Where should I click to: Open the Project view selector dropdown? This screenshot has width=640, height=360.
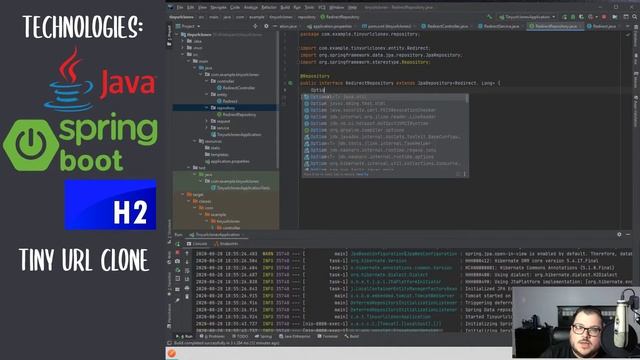(x=188, y=26)
